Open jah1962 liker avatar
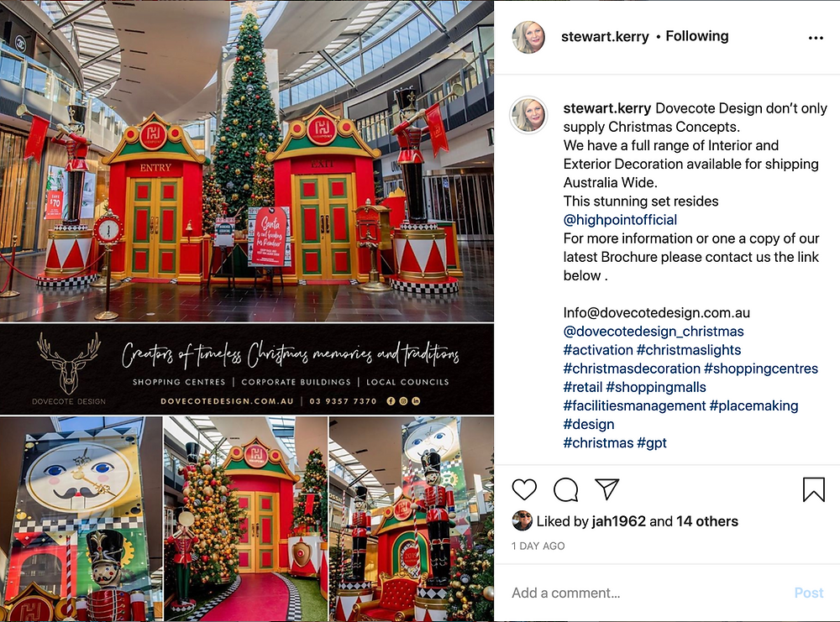This screenshot has width=840, height=622. [x=522, y=520]
